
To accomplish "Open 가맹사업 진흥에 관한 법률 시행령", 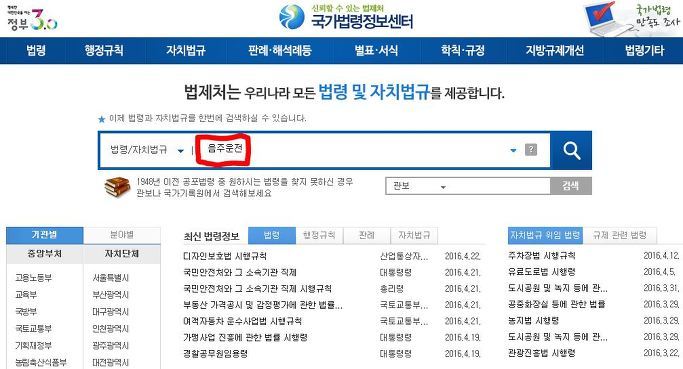I will [245, 337].
